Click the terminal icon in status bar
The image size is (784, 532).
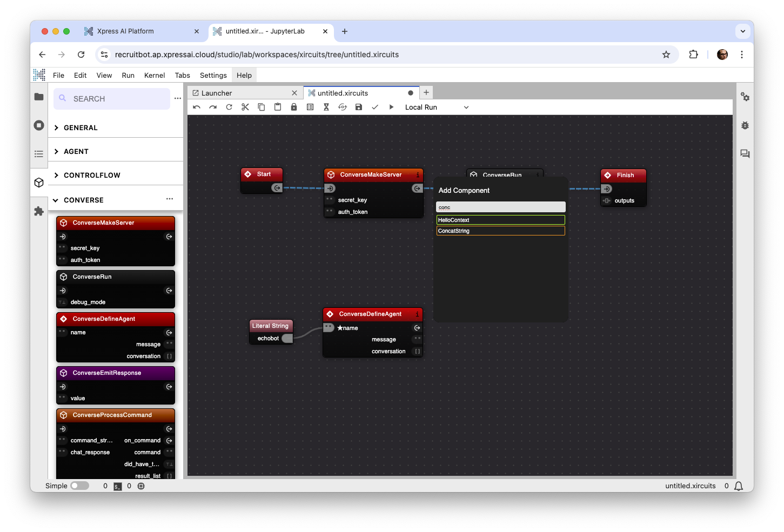point(118,486)
